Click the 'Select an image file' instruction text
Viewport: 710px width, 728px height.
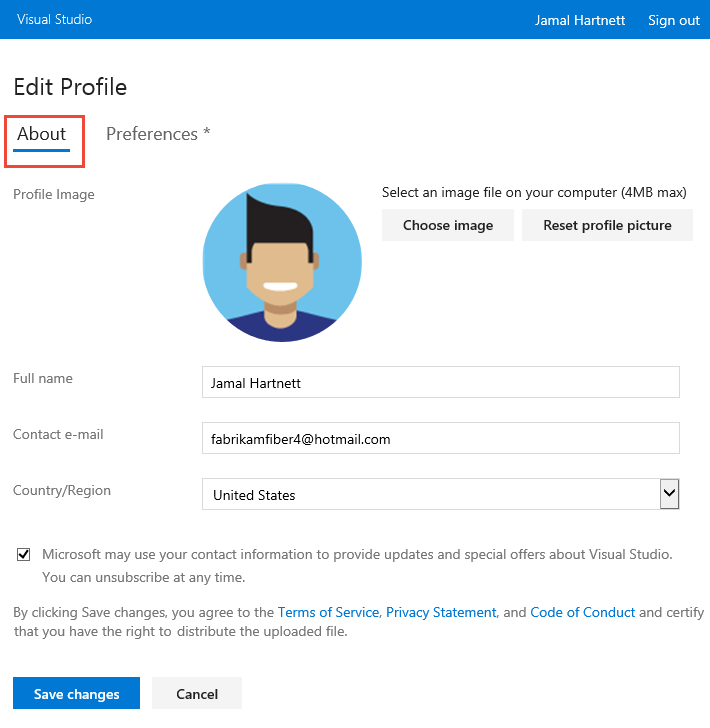[x=534, y=192]
